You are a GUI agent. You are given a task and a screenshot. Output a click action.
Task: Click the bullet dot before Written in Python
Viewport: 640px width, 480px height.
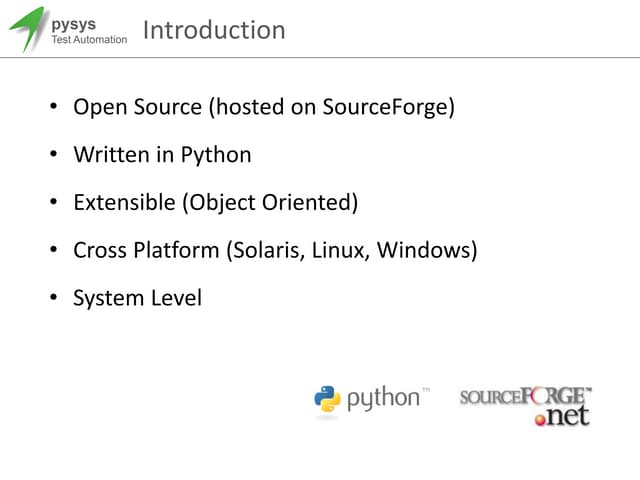(x=54, y=156)
